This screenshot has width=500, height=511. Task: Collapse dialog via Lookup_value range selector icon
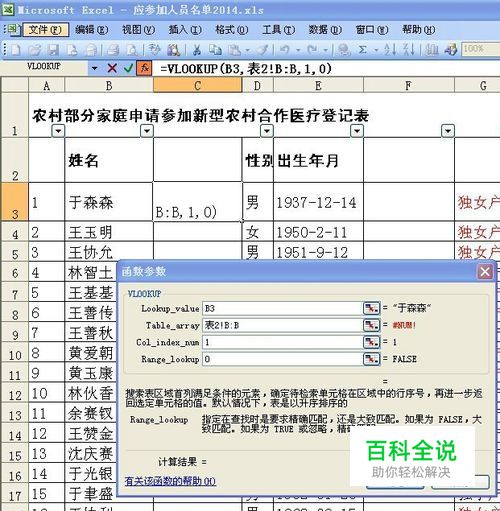click(x=371, y=308)
